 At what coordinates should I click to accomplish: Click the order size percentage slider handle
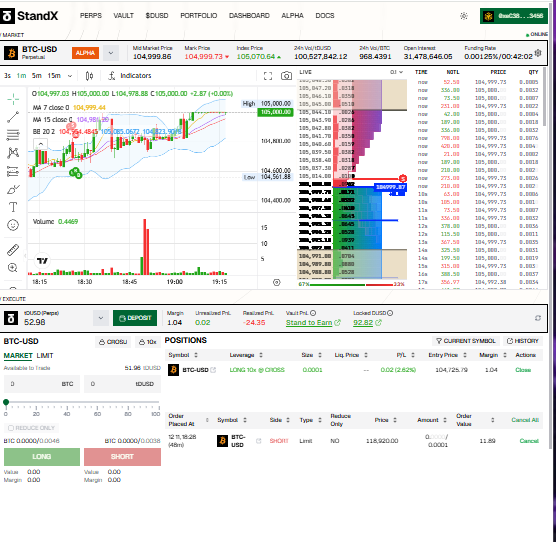click(x=6, y=402)
